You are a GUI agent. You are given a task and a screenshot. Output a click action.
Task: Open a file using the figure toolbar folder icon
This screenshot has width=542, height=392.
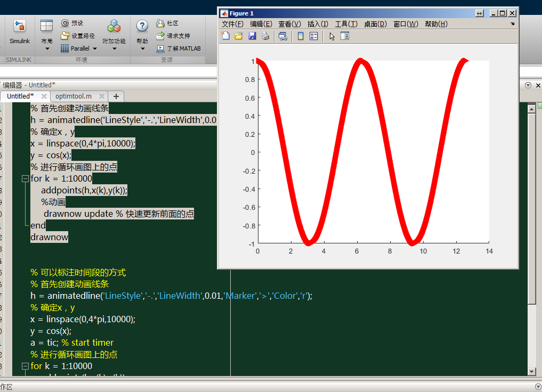pos(238,36)
